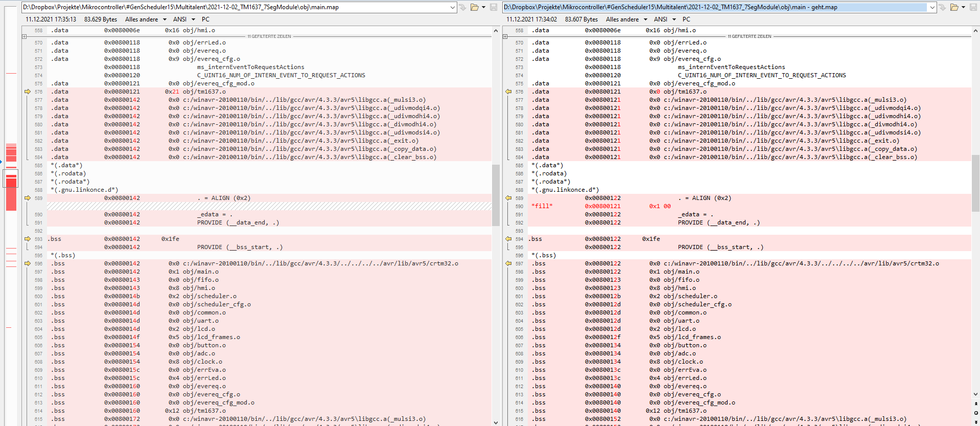Image resolution: width=980 pixels, height=426 pixels.
Task: Click copy-to-right arrow at left line 596
Action: point(28,263)
